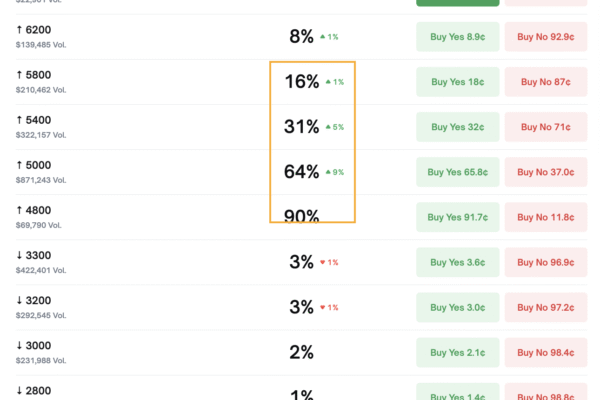Click Buy Yes 8.9¢ for 6200
The height and width of the screenshot is (400, 600).
pyautogui.click(x=457, y=37)
